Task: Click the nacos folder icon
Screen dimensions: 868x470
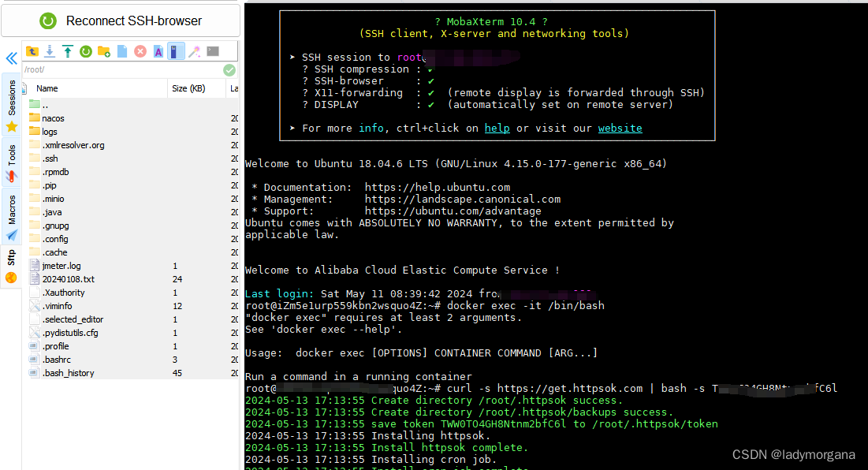Action: click(x=35, y=117)
